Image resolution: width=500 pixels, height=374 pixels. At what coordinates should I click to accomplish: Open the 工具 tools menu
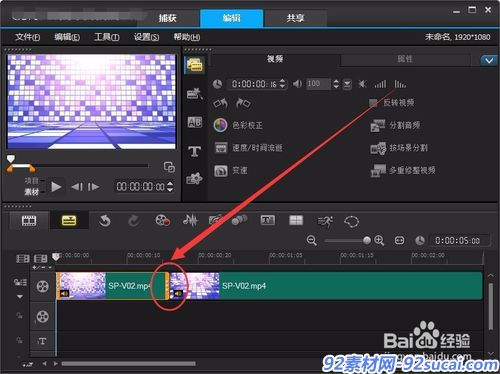[x=106, y=37]
